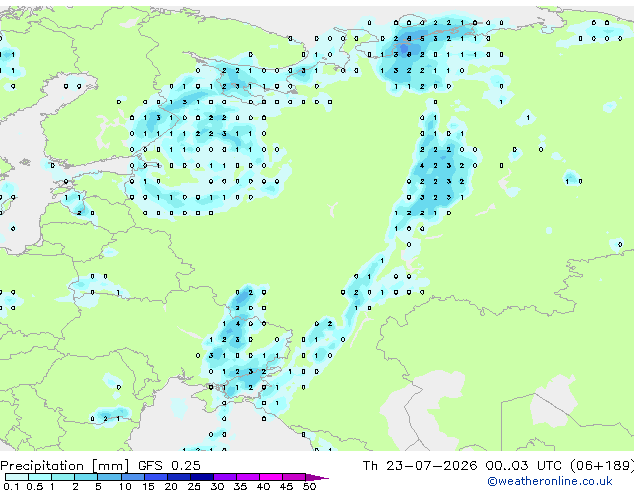Choose the 15 to 20 mm legend swatch

click(x=156, y=477)
